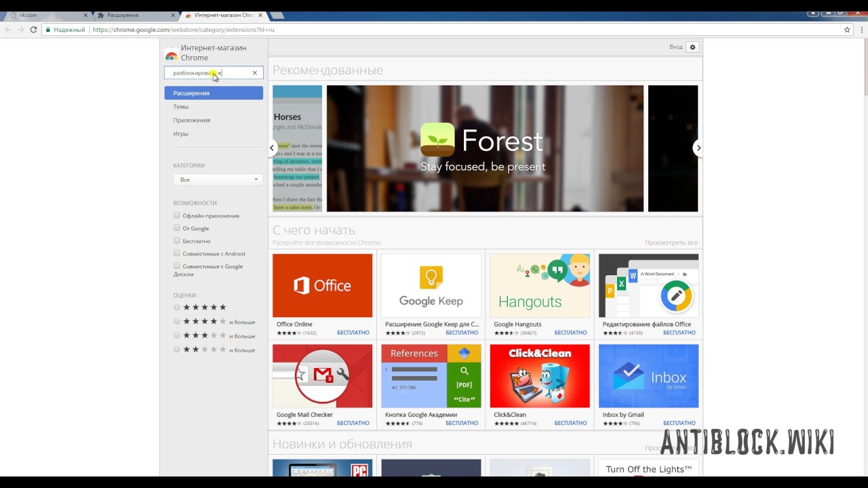The height and width of the screenshot is (488, 868).
Task: Show next featured banner with right arrow
Action: pyautogui.click(x=698, y=148)
